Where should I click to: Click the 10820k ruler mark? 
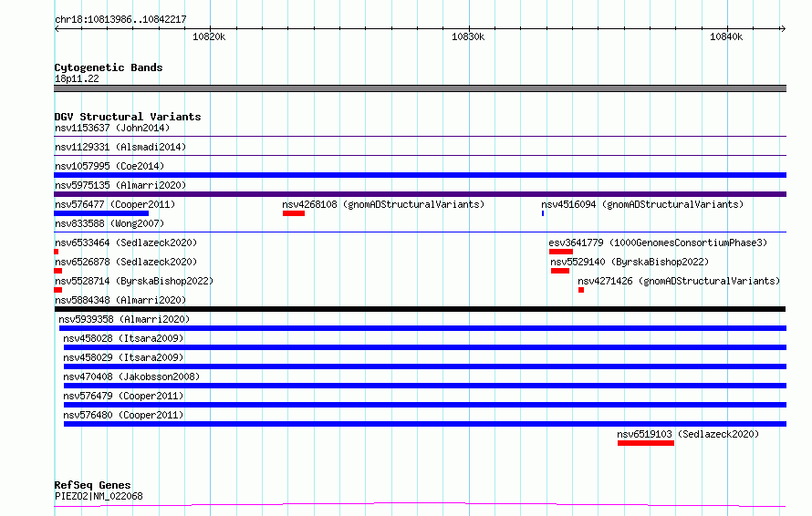pos(209,36)
